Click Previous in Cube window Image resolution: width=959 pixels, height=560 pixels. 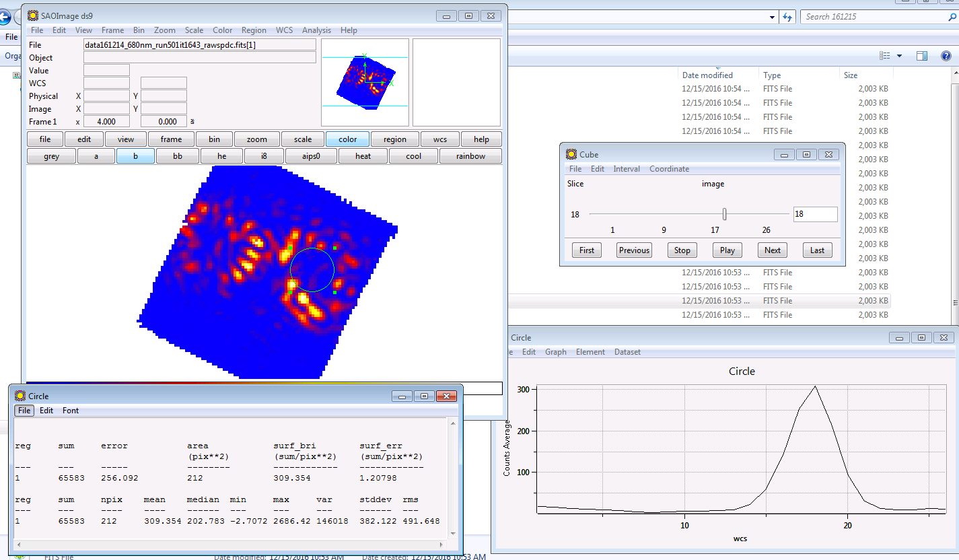click(634, 250)
